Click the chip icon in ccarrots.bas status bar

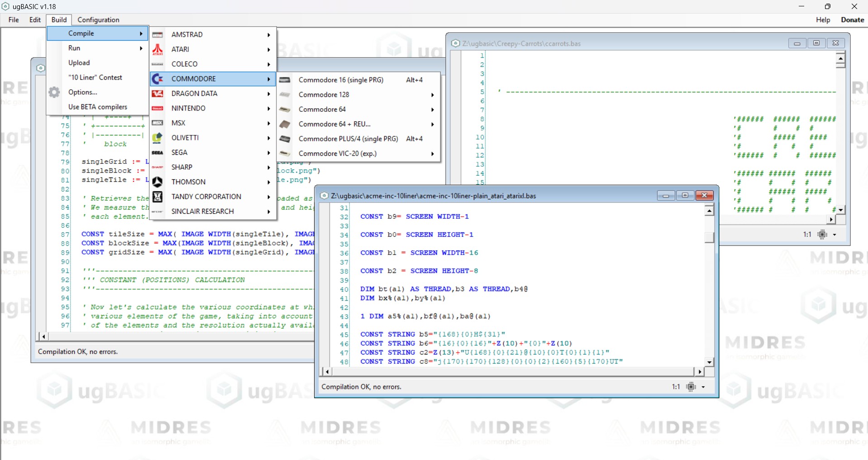click(x=823, y=234)
